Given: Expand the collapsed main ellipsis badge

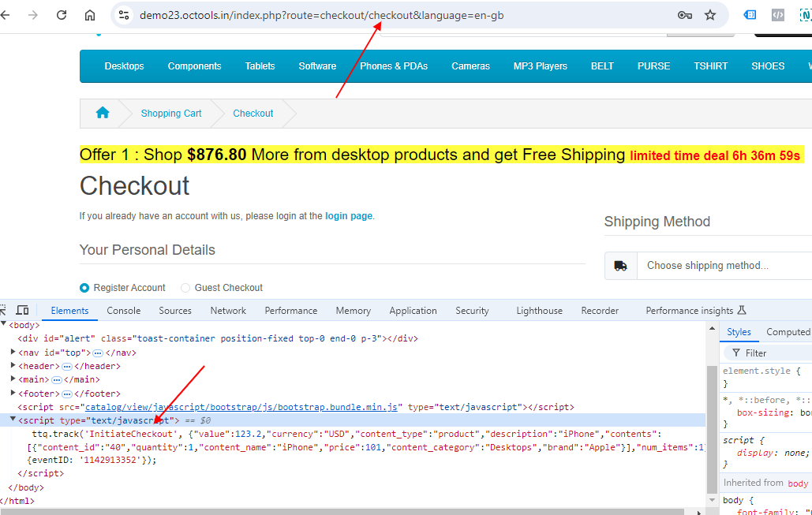Looking at the screenshot, I should point(57,380).
